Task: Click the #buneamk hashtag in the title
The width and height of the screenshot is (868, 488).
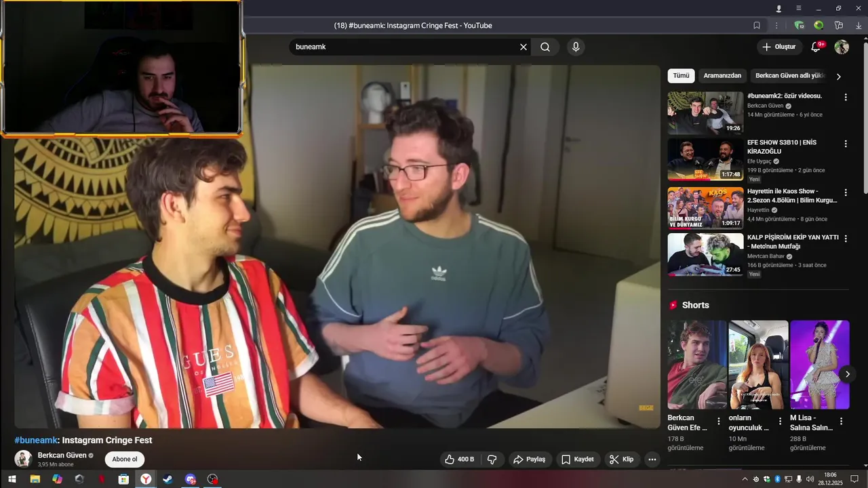Action: 37,441
